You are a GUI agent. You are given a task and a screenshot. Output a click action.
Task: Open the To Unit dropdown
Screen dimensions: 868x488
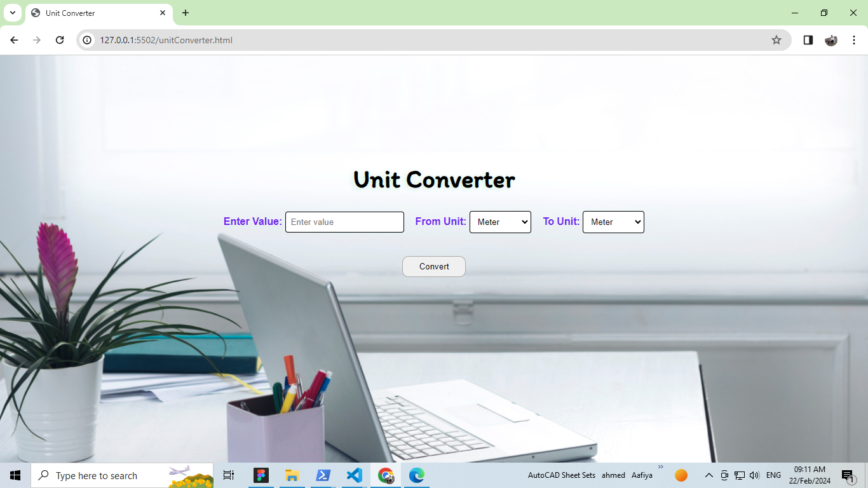point(613,222)
